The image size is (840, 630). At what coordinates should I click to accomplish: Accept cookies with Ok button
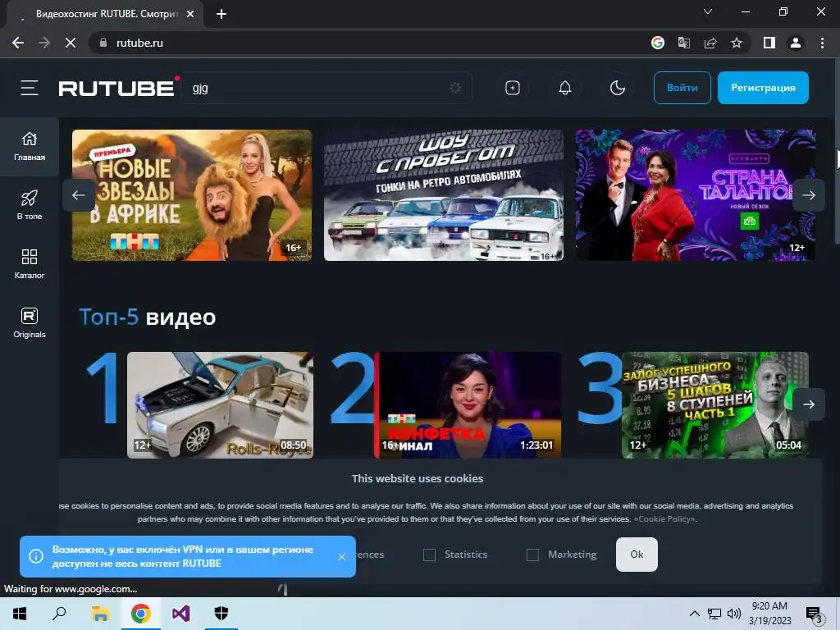point(637,555)
